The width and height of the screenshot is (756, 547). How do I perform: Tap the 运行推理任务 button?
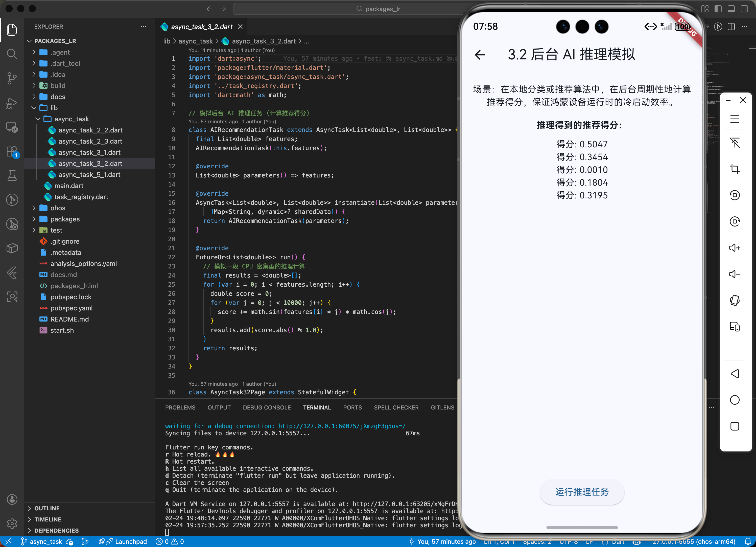(x=582, y=492)
